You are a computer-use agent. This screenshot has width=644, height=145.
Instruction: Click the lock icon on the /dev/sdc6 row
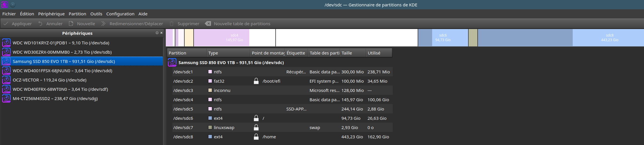[256, 118]
